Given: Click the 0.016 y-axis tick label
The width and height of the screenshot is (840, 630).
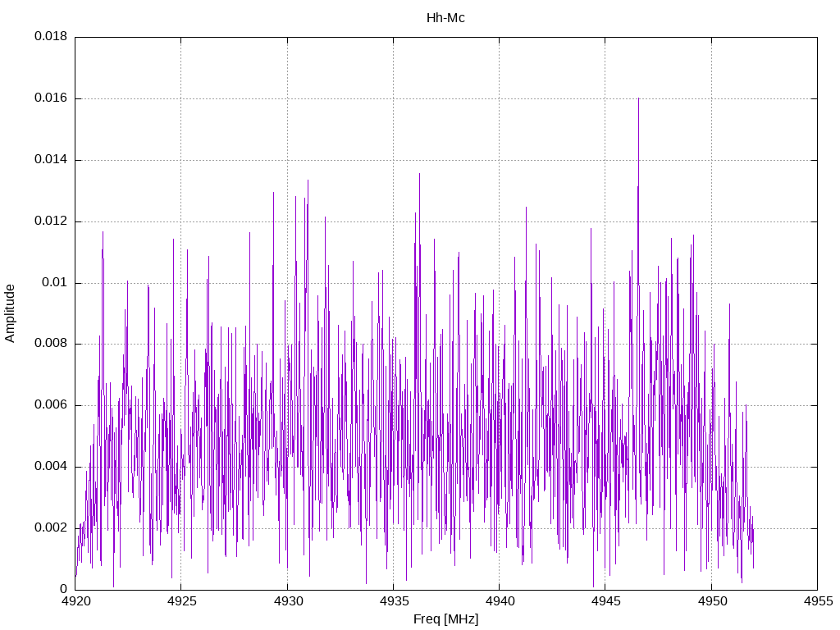Looking at the screenshot, I should 51,98.
